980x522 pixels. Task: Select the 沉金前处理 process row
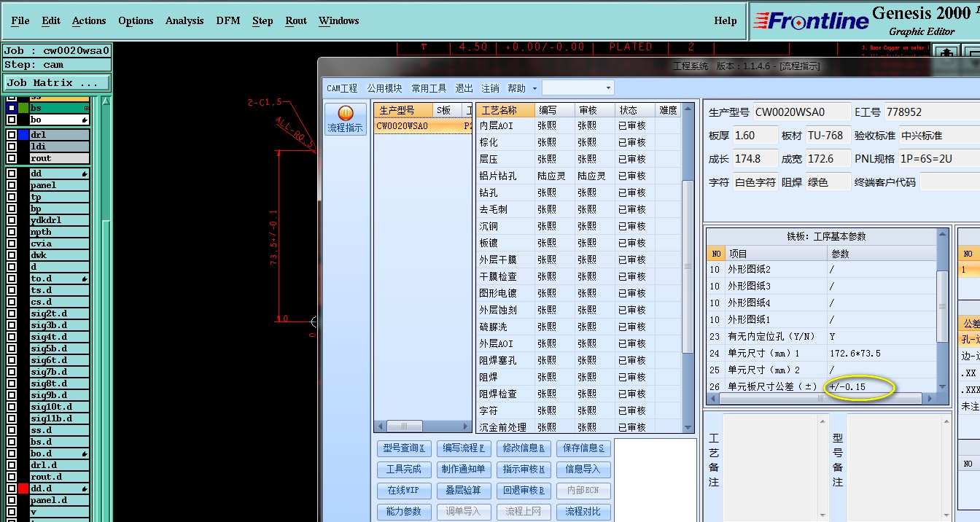tap(579, 427)
